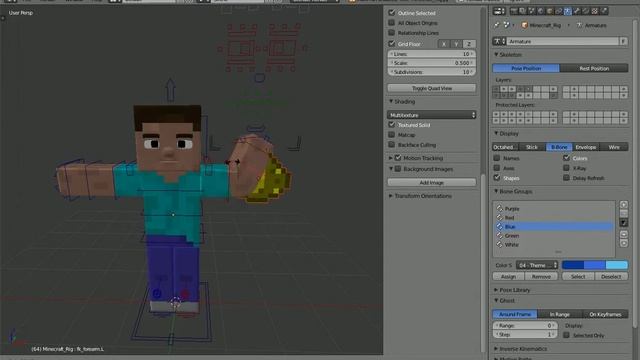Enable bone Names display checkbox
The width and height of the screenshot is (640, 360).
(x=497, y=158)
